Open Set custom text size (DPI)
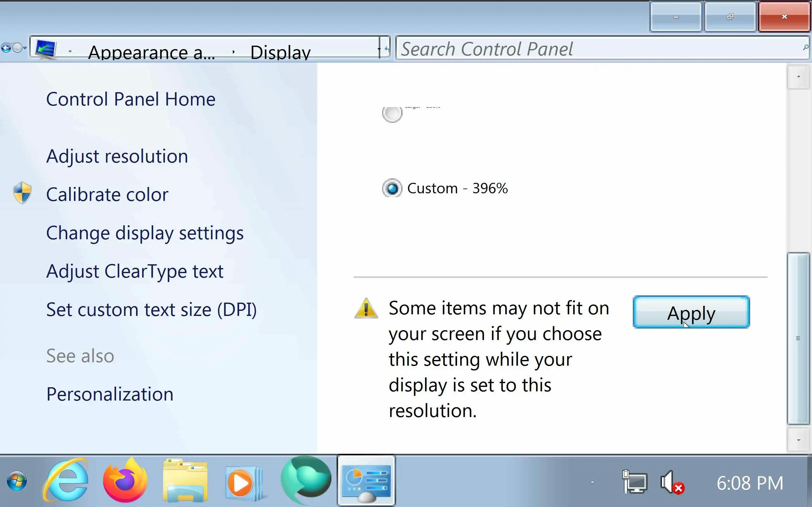The width and height of the screenshot is (812, 507). point(151,310)
